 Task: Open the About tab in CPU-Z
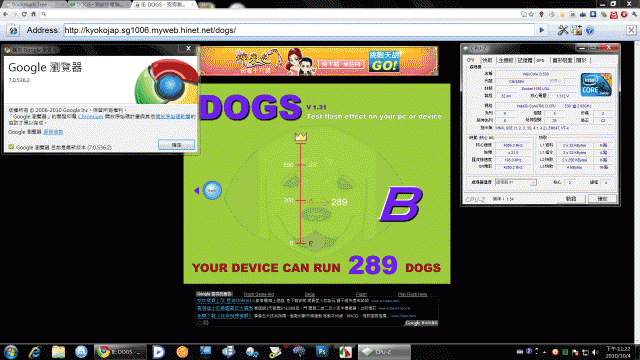point(581,60)
